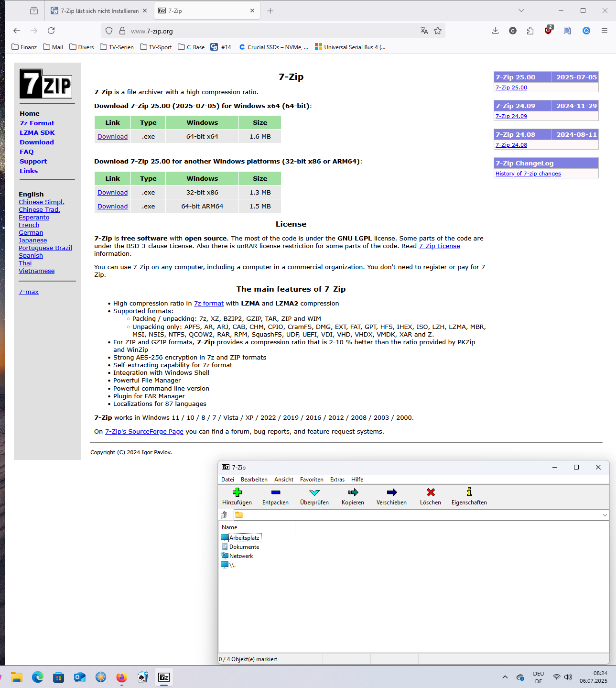Open the 7-Zip License link
Image resolution: width=616 pixels, height=688 pixels.
tap(439, 246)
